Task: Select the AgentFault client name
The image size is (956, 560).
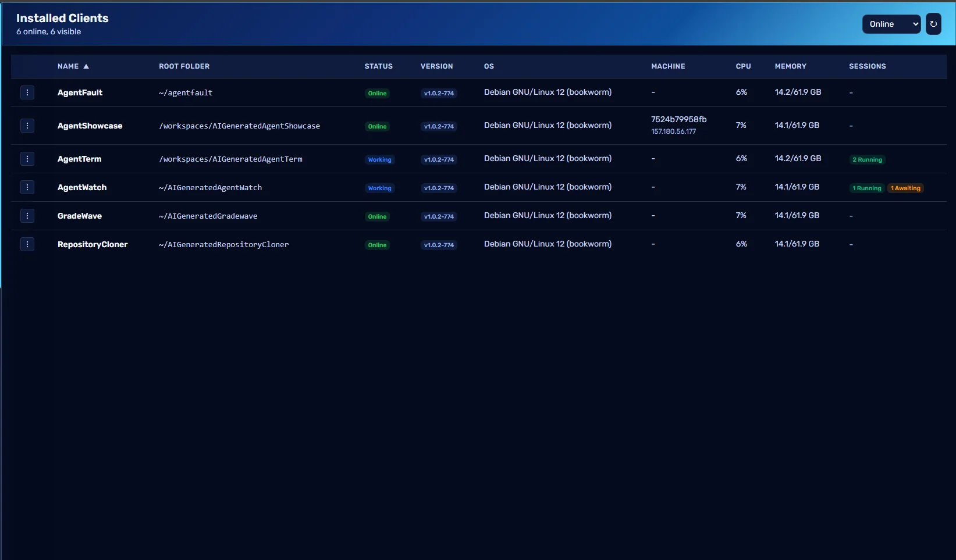Action: (x=80, y=92)
